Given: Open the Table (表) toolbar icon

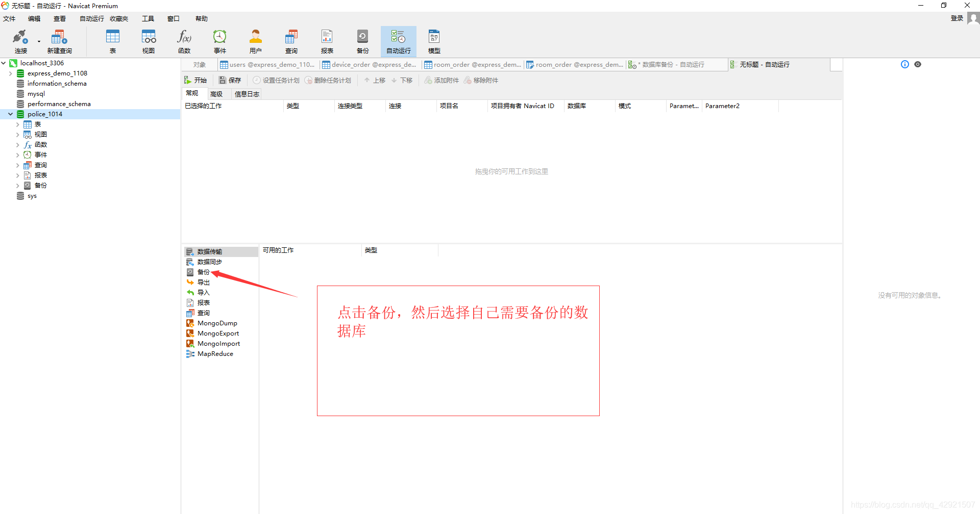Looking at the screenshot, I should point(113,41).
